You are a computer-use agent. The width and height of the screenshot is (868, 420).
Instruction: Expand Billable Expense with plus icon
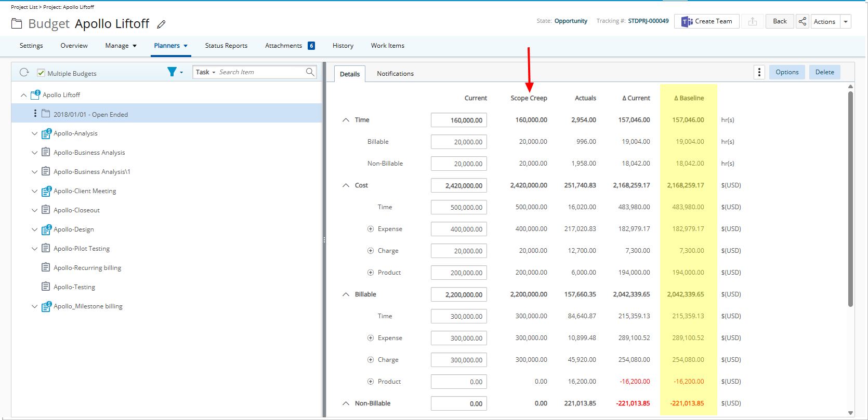click(x=371, y=338)
